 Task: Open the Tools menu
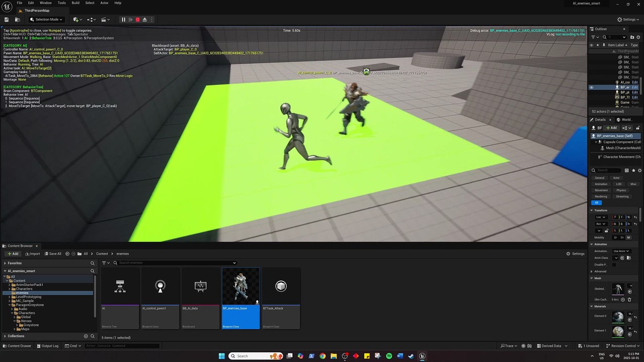[61, 3]
